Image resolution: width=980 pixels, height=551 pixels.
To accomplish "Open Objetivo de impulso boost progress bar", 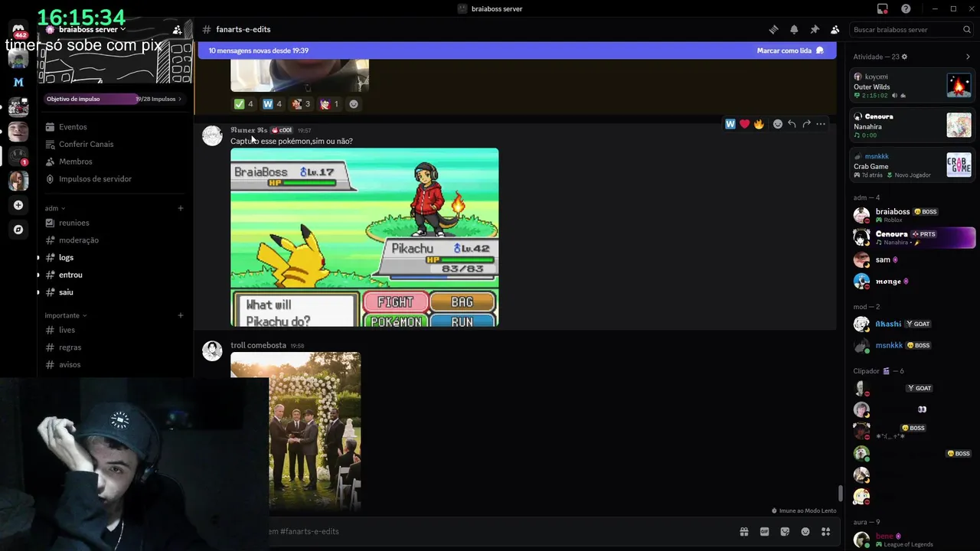I will click(115, 99).
